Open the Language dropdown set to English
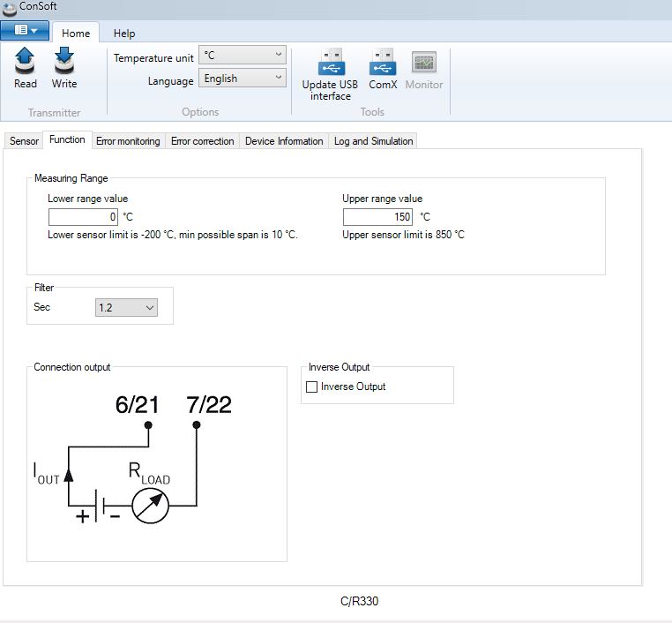Image resolution: width=672 pixels, height=623 pixels. [x=243, y=78]
